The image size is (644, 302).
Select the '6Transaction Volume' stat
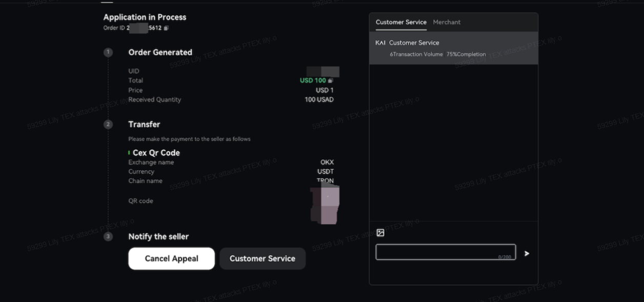click(416, 54)
